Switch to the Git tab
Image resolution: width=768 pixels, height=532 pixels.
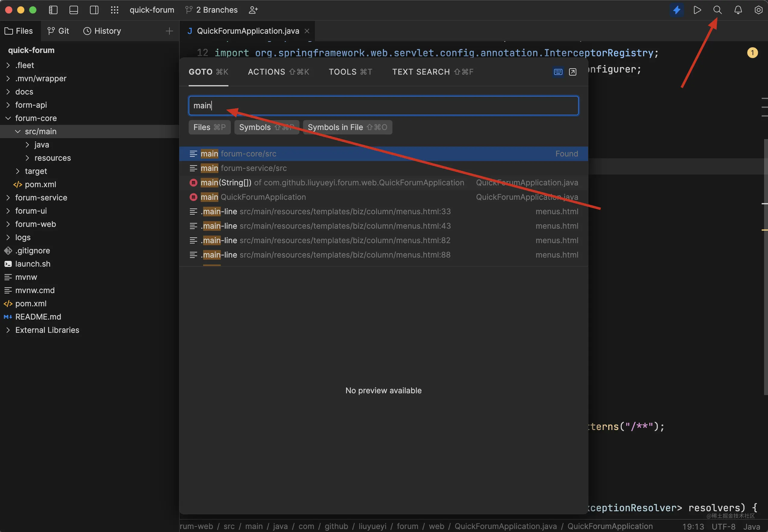click(x=58, y=31)
